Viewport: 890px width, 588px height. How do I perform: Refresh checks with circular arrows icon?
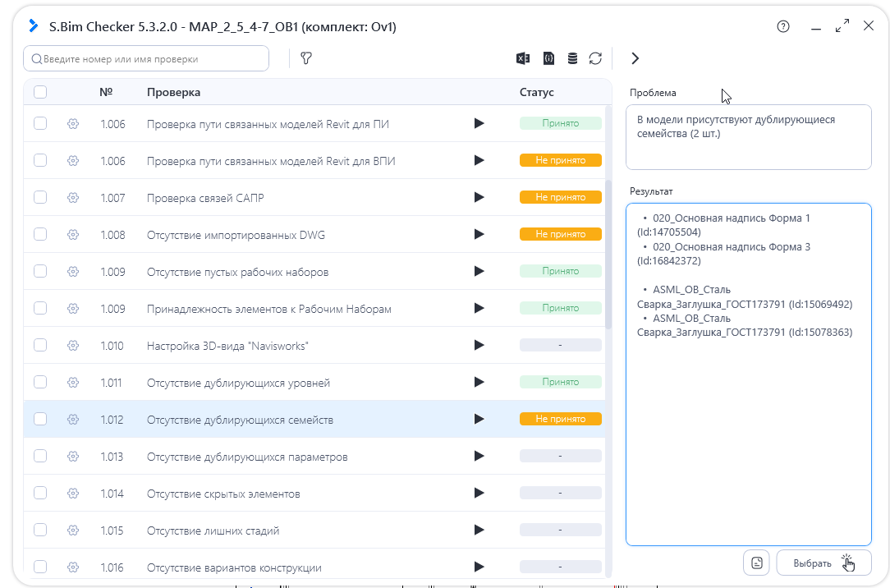pyautogui.click(x=595, y=58)
